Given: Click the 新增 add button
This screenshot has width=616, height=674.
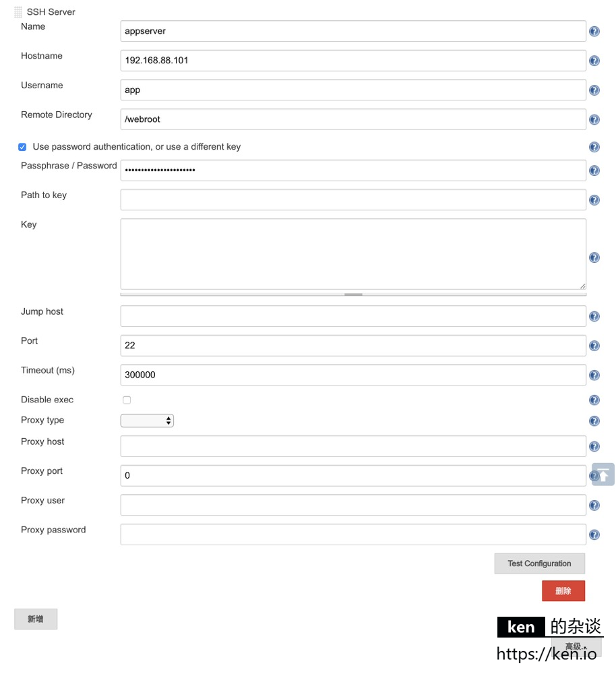Looking at the screenshot, I should point(36,619).
